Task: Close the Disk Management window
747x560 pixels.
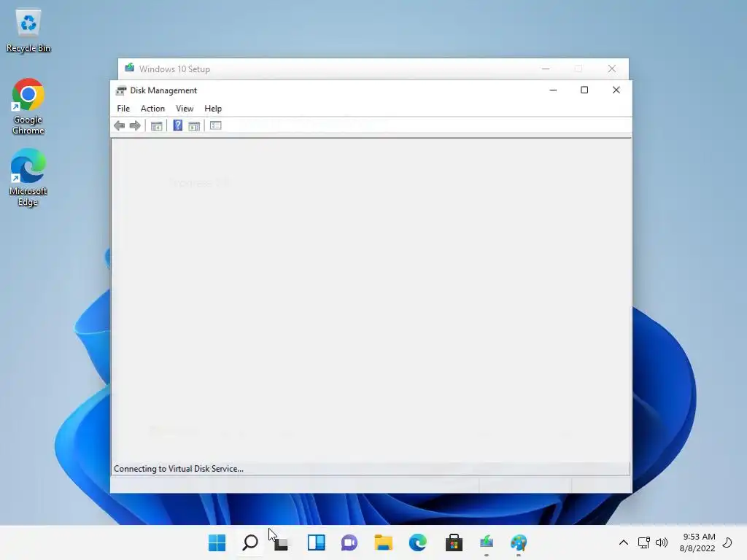Action: [616, 90]
